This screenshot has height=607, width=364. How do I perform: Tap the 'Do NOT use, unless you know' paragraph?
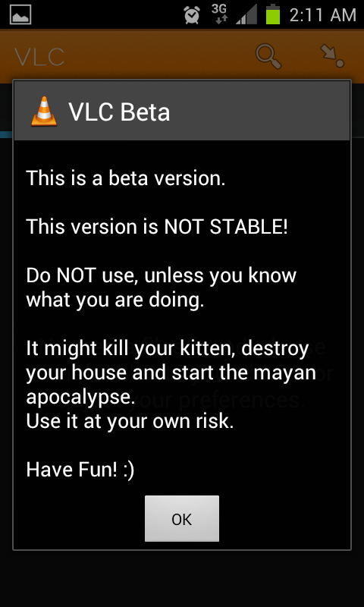162,288
